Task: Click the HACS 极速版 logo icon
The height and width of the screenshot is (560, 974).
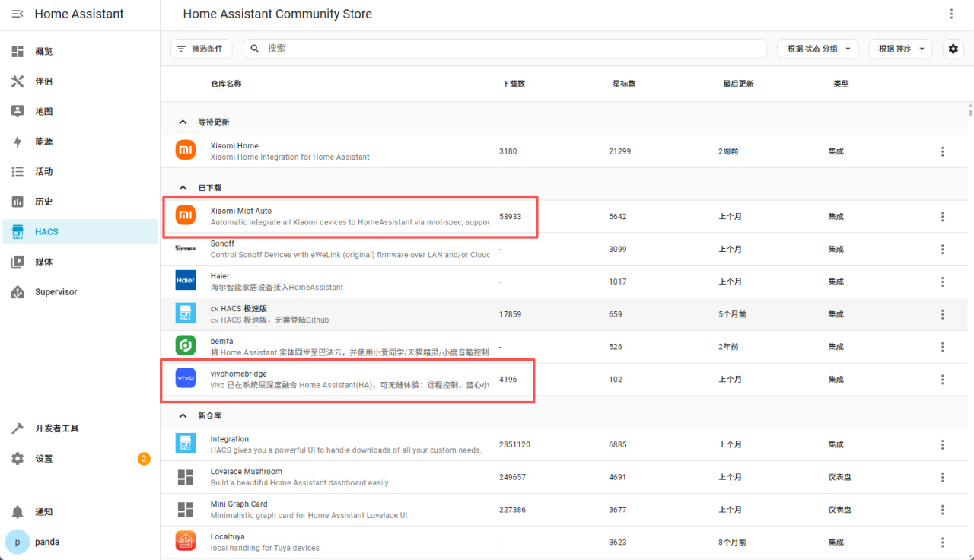Action: coord(185,313)
